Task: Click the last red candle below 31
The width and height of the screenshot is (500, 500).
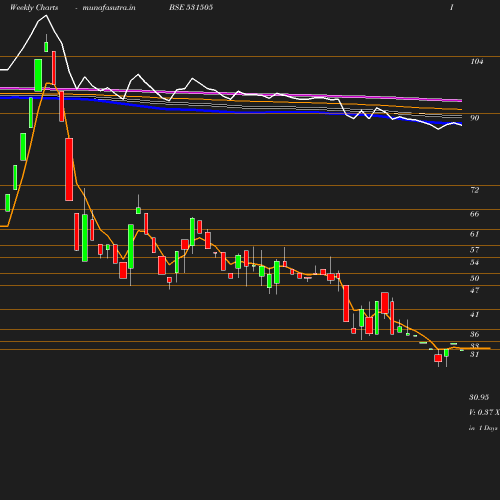Action: (x=438, y=358)
